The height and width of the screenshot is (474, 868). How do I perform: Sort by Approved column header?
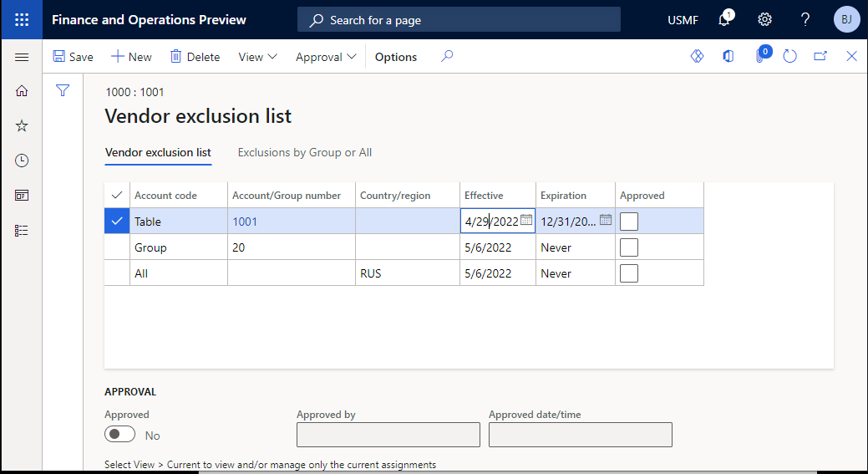click(659, 196)
